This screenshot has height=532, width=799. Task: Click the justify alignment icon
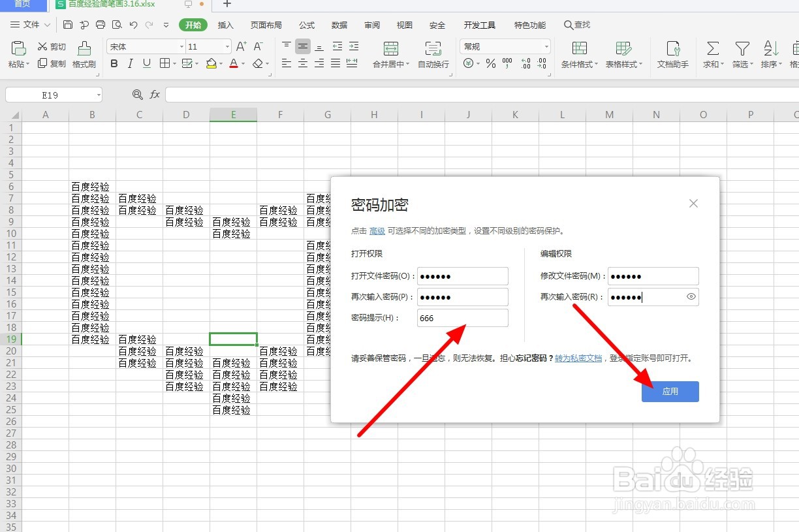[336, 63]
